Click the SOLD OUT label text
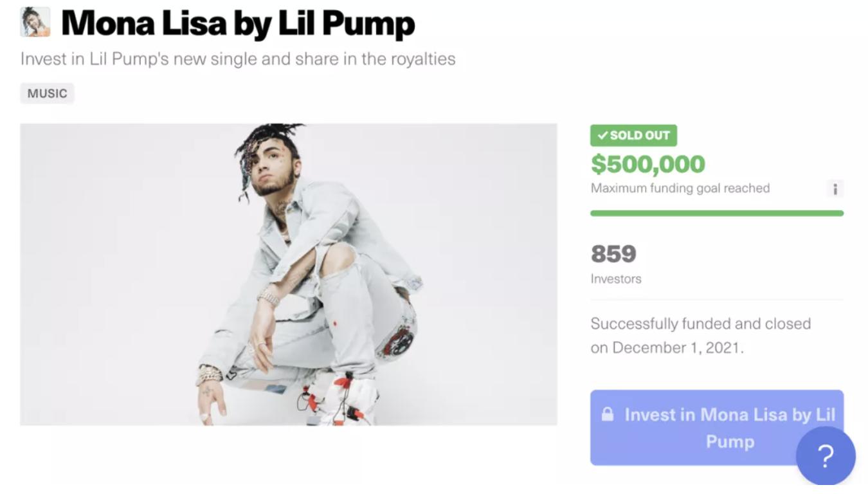 (639, 136)
